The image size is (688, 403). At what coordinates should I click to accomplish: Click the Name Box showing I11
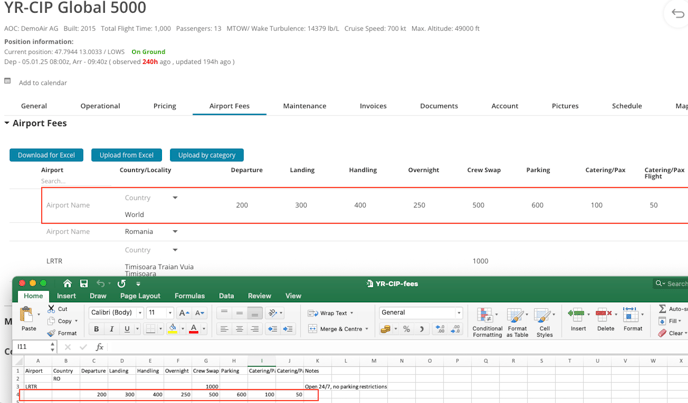31,347
